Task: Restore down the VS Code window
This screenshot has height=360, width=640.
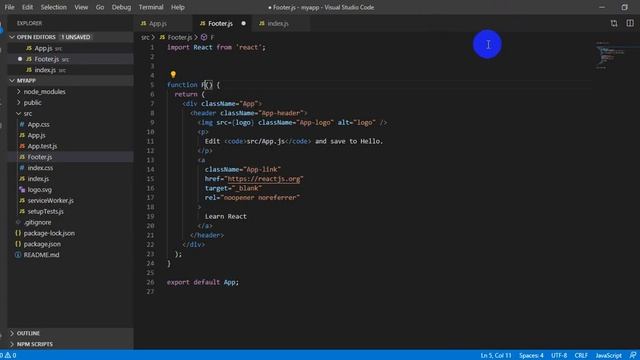Action: tap(624, 7)
